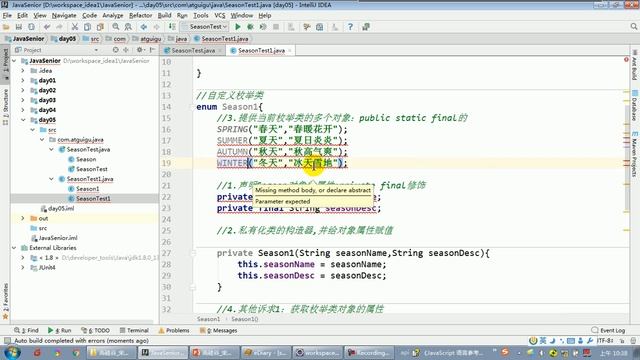The image size is (640, 360).
Task: Open the Messages tool window
Action: click(218, 330)
